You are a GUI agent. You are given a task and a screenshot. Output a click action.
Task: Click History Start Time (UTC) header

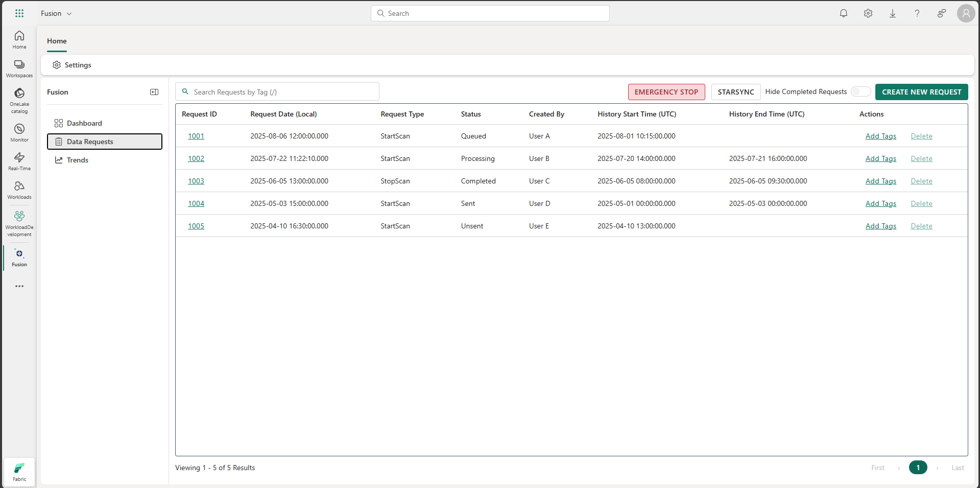637,114
